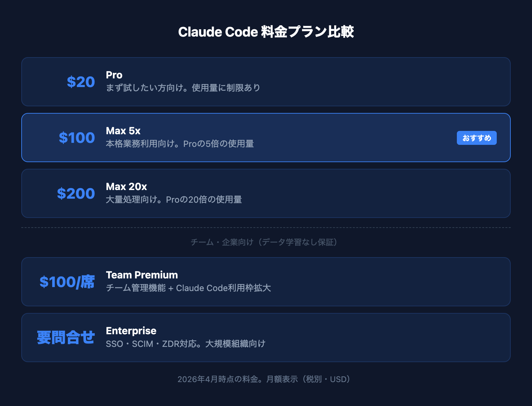This screenshot has height=406, width=532.
Task: Click the Max 20x plan heading
Action: (x=126, y=187)
